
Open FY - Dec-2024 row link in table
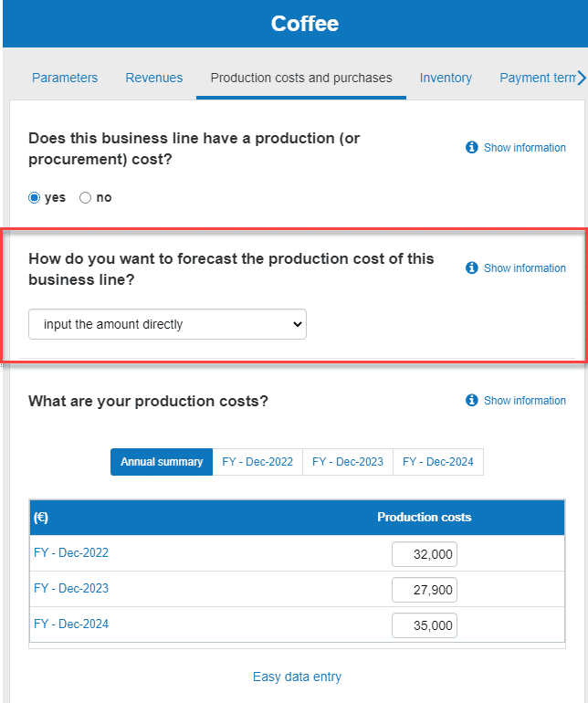point(71,624)
